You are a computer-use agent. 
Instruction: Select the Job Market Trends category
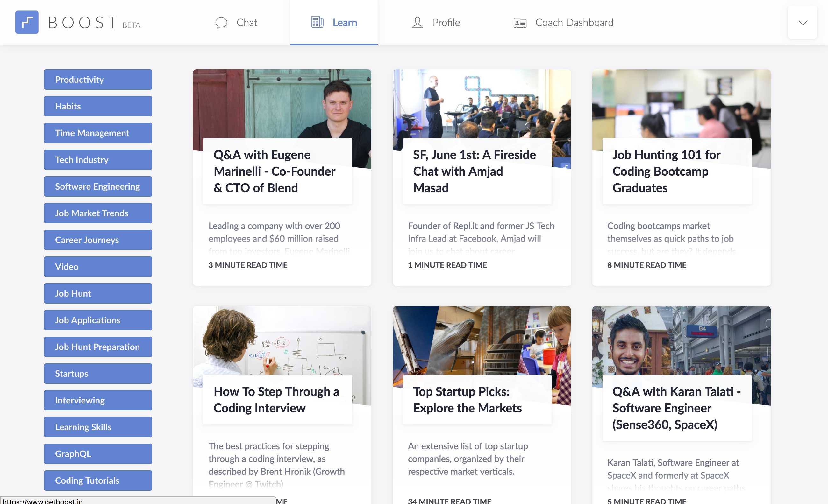coord(98,213)
